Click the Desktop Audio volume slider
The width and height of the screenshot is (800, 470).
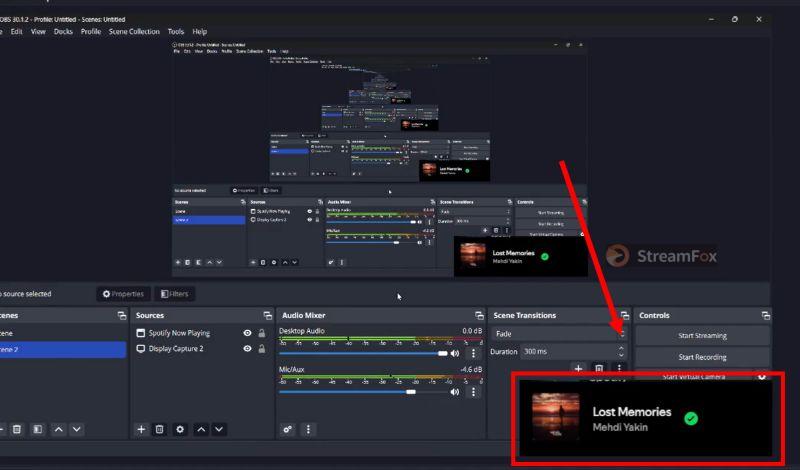(x=363, y=353)
